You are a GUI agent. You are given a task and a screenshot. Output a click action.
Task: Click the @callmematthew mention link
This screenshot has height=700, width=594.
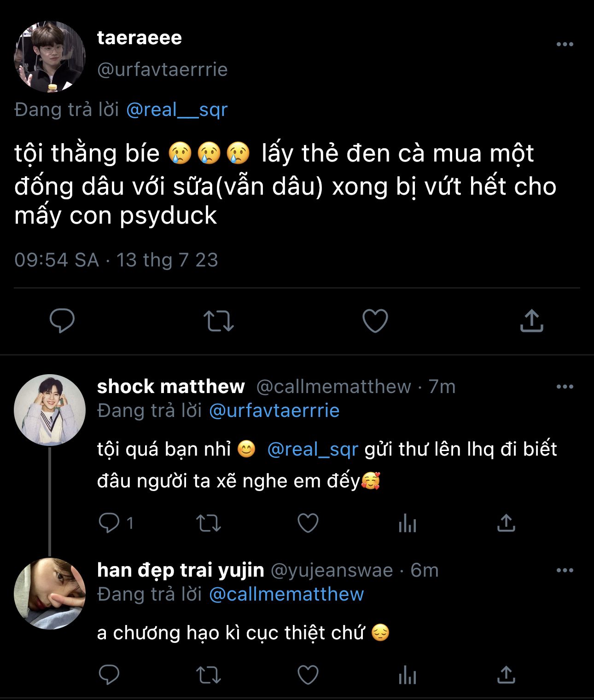tap(286, 594)
